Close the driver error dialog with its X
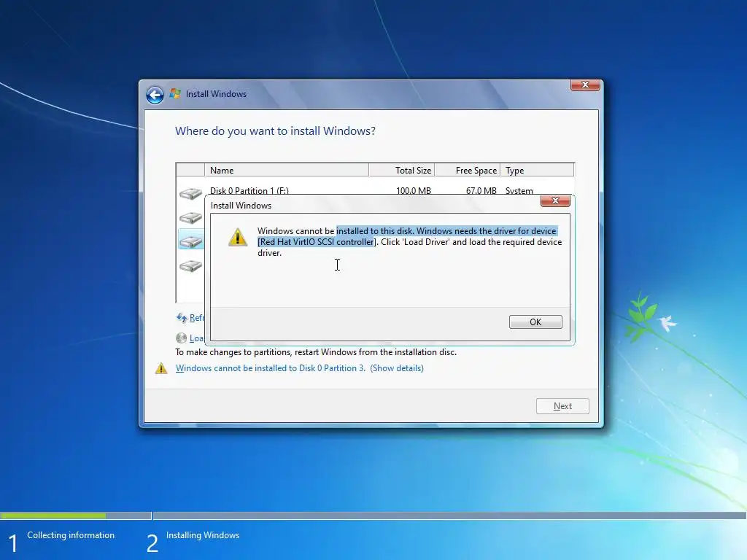This screenshot has height=560, width=747. point(555,201)
